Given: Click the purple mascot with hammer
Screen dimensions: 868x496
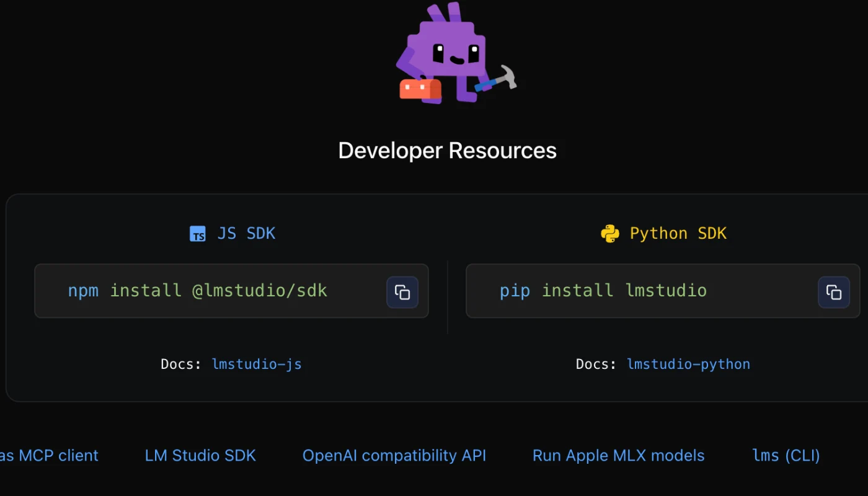Looking at the screenshot, I should coord(456,53).
